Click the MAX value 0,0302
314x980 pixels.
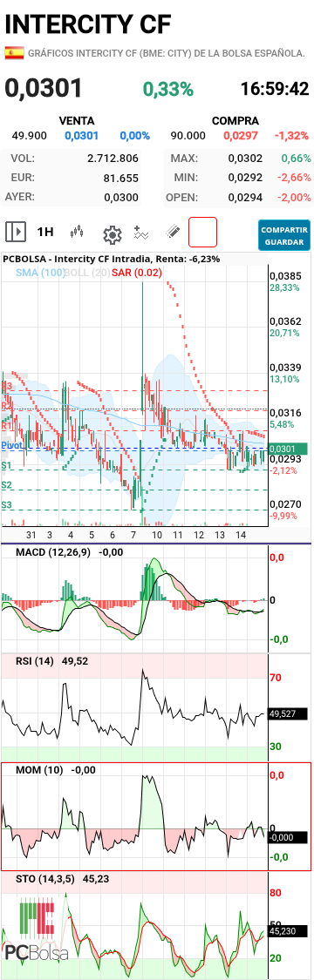[245, 159]
